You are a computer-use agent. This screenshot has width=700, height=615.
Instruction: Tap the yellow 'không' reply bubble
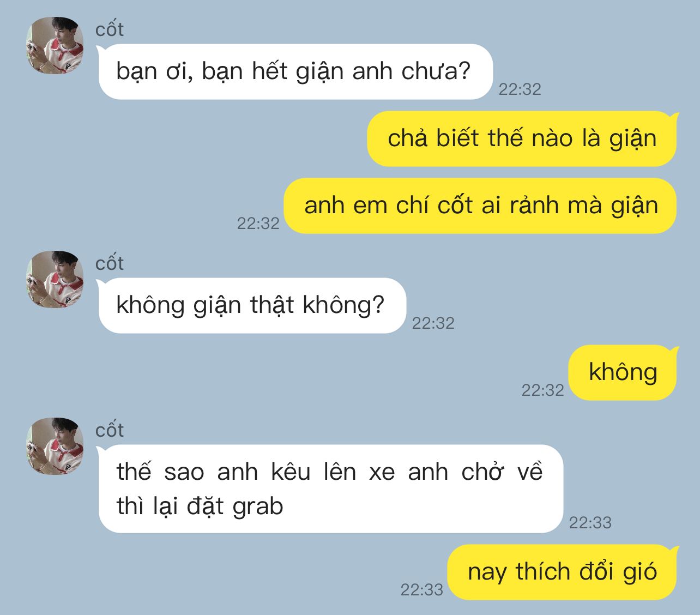tap(623, 372)
